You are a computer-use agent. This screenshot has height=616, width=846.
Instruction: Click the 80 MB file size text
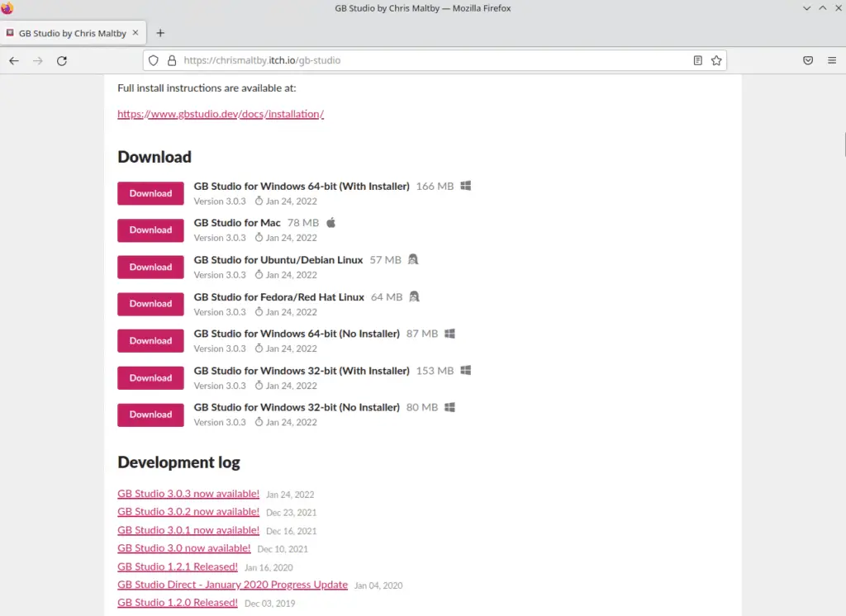click(422, 407)
